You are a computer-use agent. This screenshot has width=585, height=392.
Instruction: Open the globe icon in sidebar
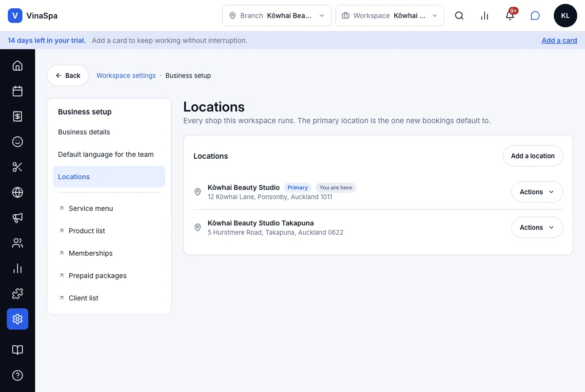tap(18, 192)
